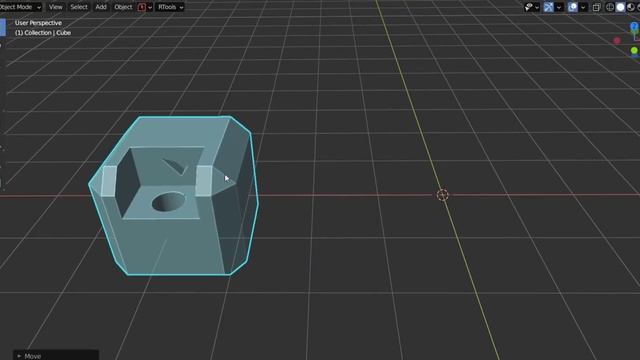
Task: Open the gizmo options dropdown arrow
Action: coord(558,7)
